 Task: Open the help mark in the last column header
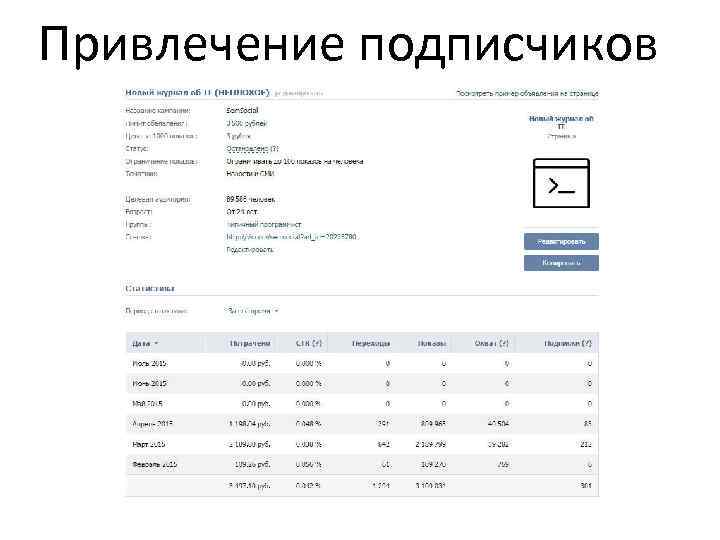pyautogui.click(x=586, y=343)
